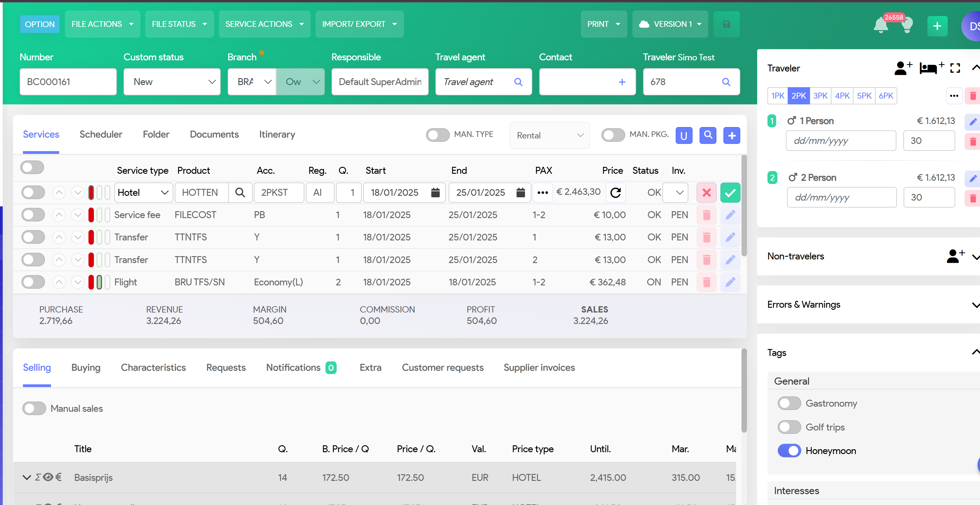The width and height of the screenshot is (980, 505).
Task: Edit the Service fee row
Action: (730, 215)
